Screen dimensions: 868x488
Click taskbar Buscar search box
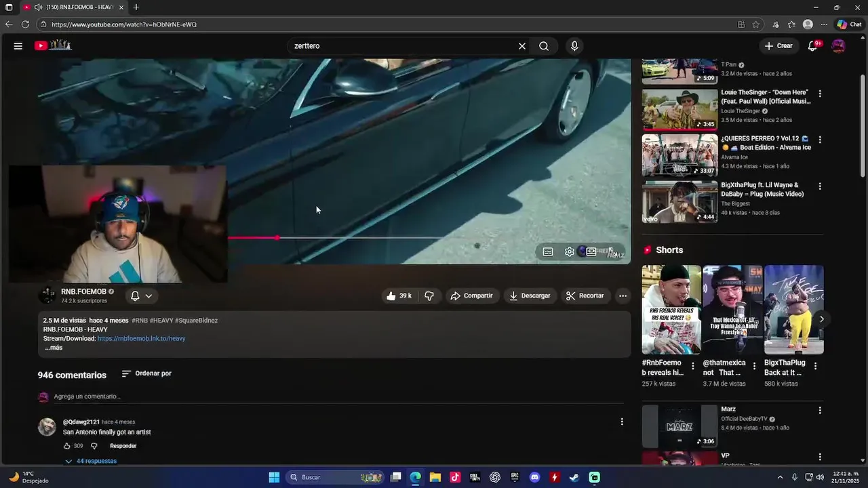tap(335, 477)
